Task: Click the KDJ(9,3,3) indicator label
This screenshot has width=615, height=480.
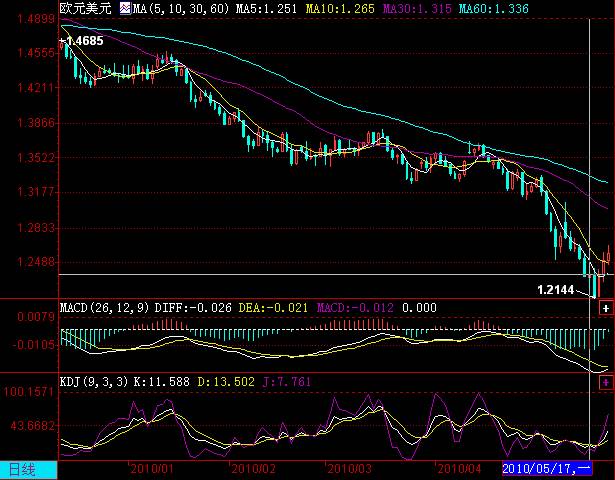Action: [x=94, y=382]
